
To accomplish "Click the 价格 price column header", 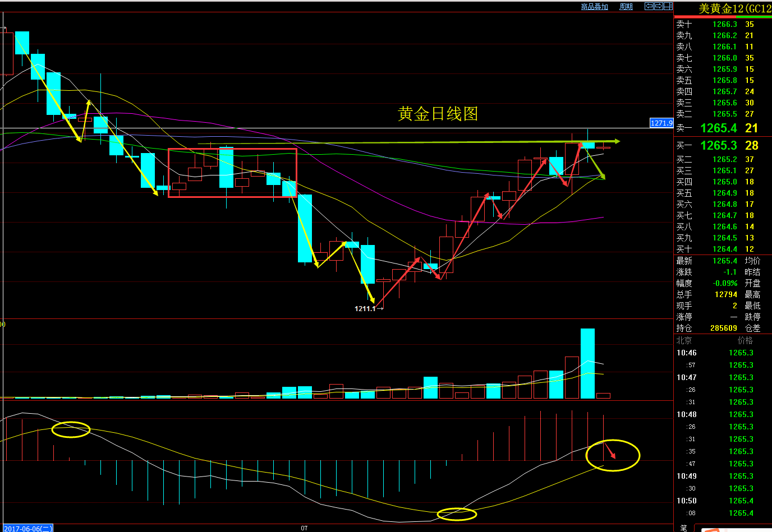I will pyautogui.click(x=745, y=340).
